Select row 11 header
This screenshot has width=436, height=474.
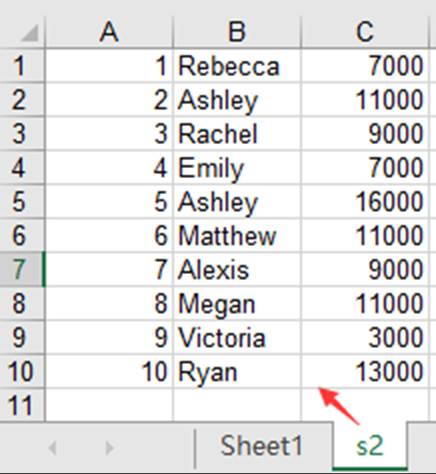(22, 405)
